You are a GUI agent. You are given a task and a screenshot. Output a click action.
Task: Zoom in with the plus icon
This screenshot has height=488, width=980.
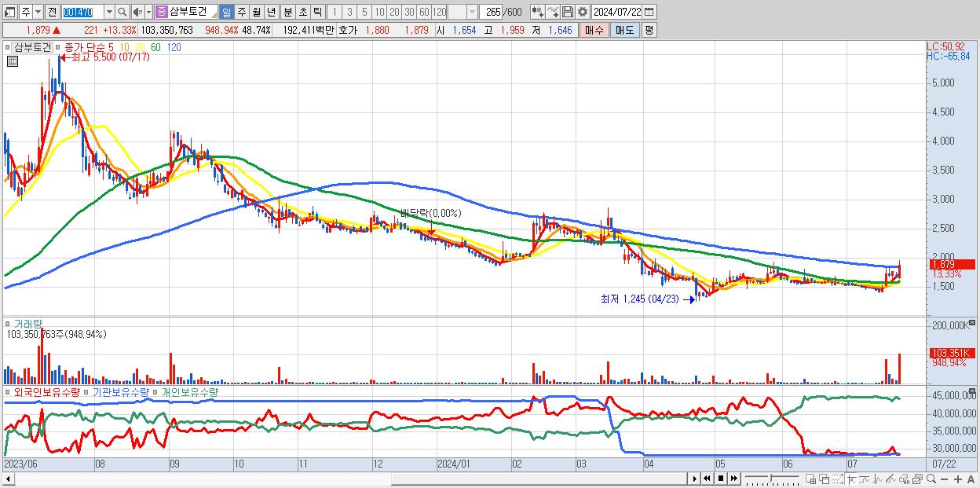(x=958, y=479)
